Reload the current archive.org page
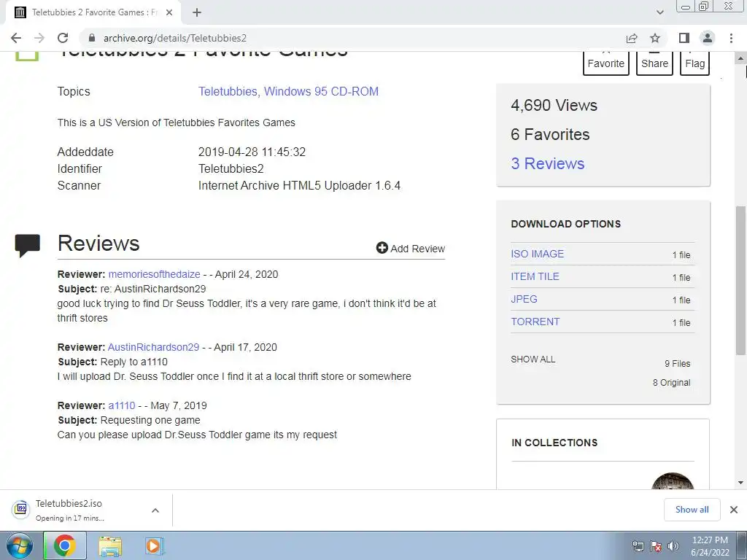Image resolution: width=747 pixels, height=560 pixels. click(63, 38)
